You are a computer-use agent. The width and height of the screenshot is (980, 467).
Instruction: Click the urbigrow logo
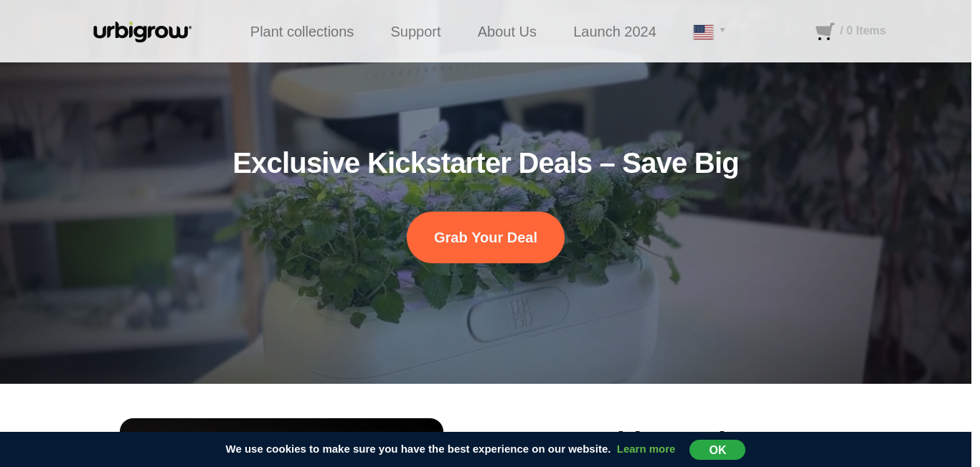click(x=142, y=32)
